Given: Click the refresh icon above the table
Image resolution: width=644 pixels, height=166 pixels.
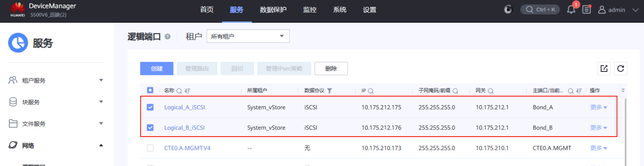Looking at the screenshot, I should pyautogui.click(x=620, y=69).
